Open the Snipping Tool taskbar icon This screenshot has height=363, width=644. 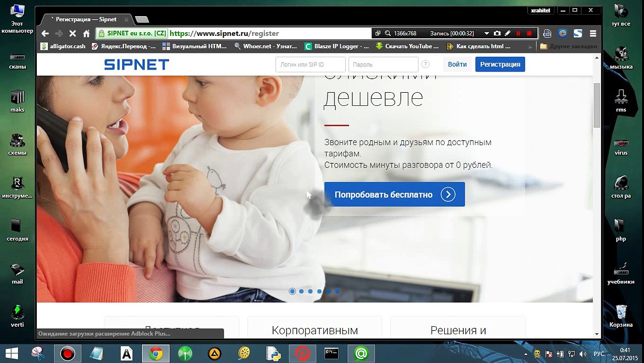[x=38, y=353]
